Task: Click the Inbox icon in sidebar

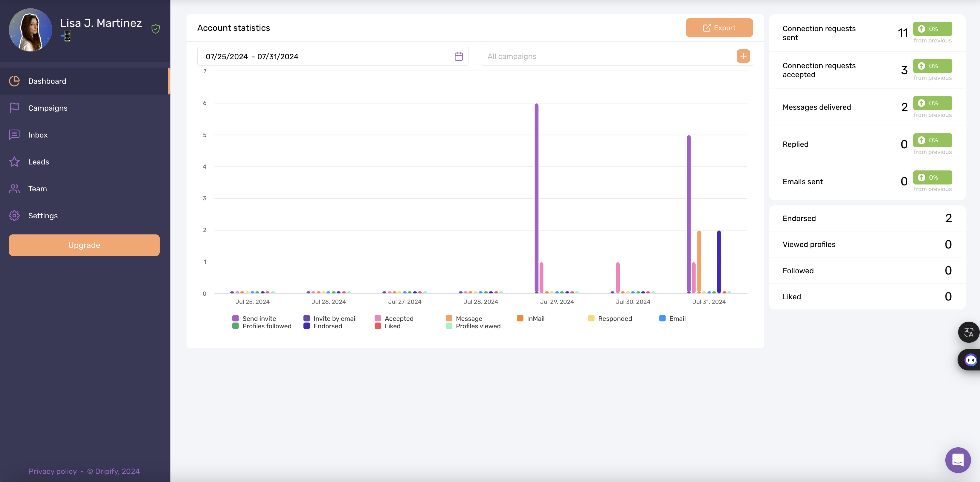Action: 14,135
